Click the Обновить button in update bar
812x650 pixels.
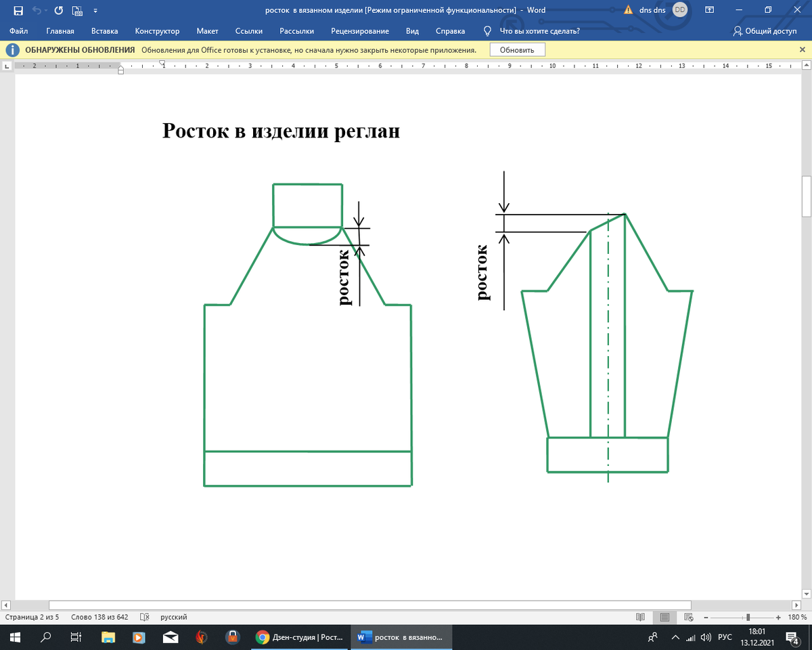[517, 50]
